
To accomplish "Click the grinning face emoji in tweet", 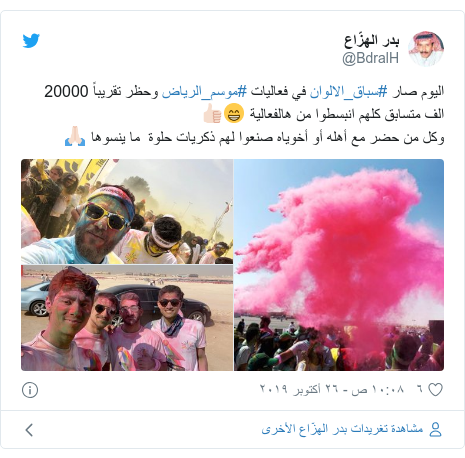I will (x=234, y=114).
